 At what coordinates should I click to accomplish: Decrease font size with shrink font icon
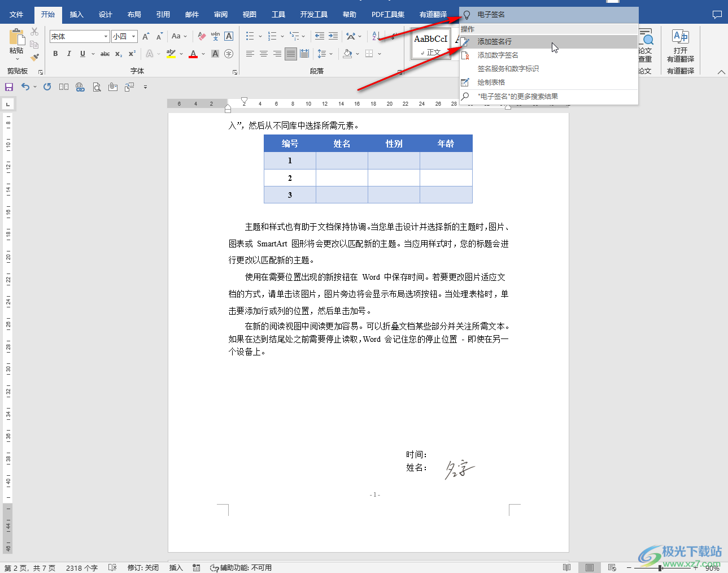tap(159, 37)
